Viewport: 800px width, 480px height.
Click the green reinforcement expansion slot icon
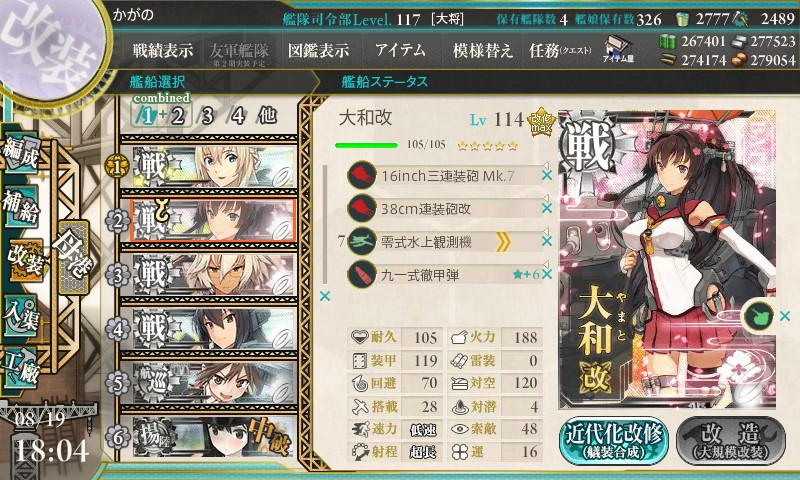click(x=758, y=316)
